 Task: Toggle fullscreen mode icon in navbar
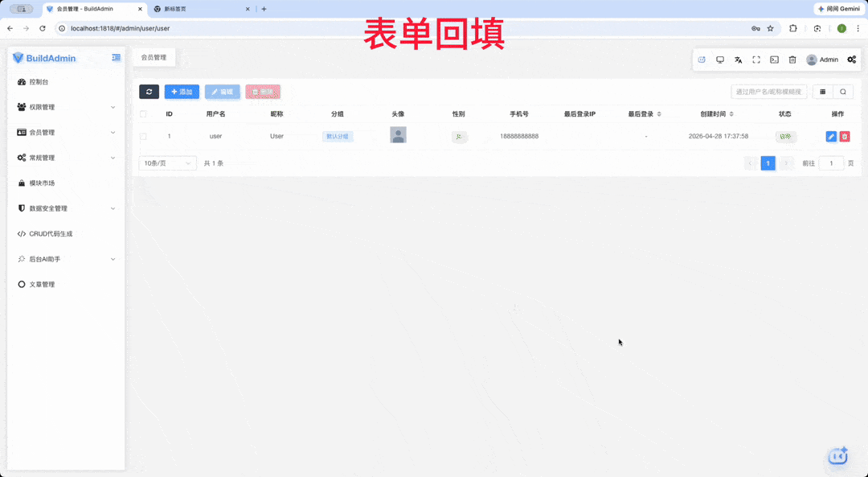[x=756, y=60]
